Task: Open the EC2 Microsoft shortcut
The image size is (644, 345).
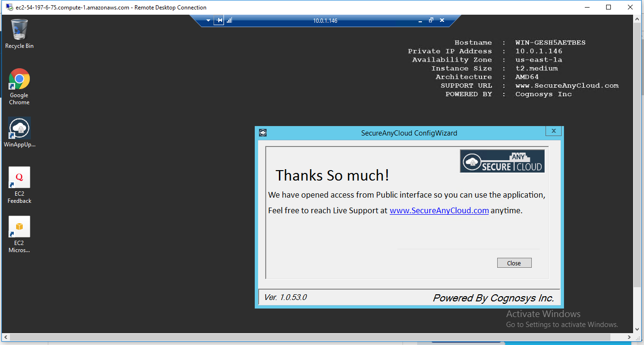Action: [19, 226]
